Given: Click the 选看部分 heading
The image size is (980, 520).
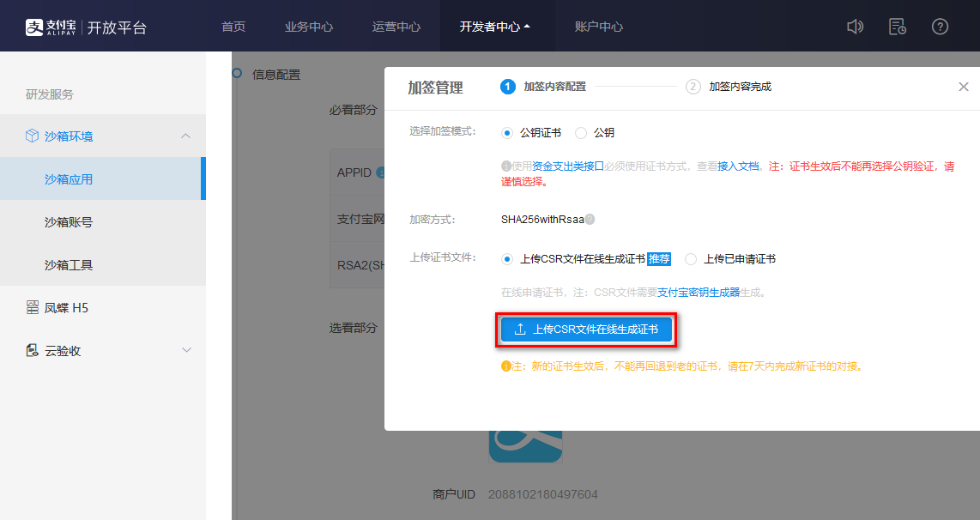Looking at the screenshot, I should click(353, 328).
